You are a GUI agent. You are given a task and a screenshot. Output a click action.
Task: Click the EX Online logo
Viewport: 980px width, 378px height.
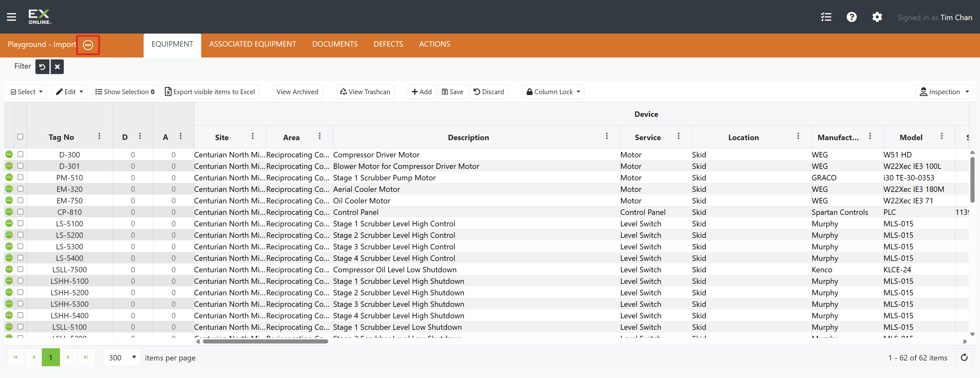click(x=39, y=17)
